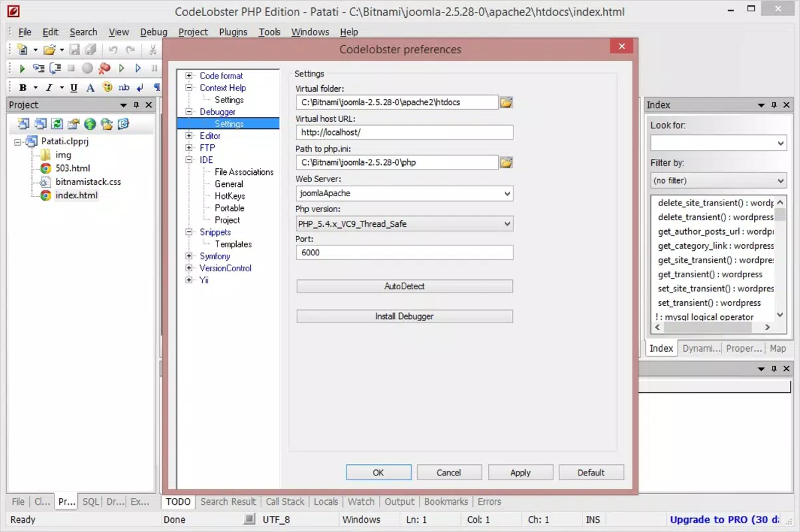
Task: Click the New file toolbar icon
Action: pyautogui.click(x=23, y=50)
